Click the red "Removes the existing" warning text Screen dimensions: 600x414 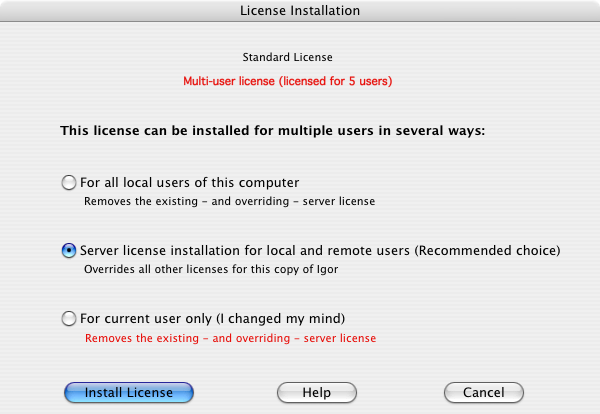click(230, 338)
